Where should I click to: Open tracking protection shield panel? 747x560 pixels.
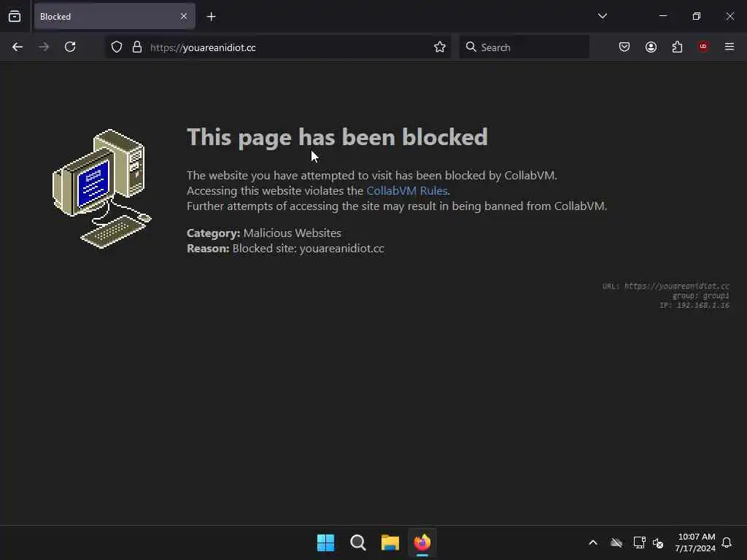117,47
